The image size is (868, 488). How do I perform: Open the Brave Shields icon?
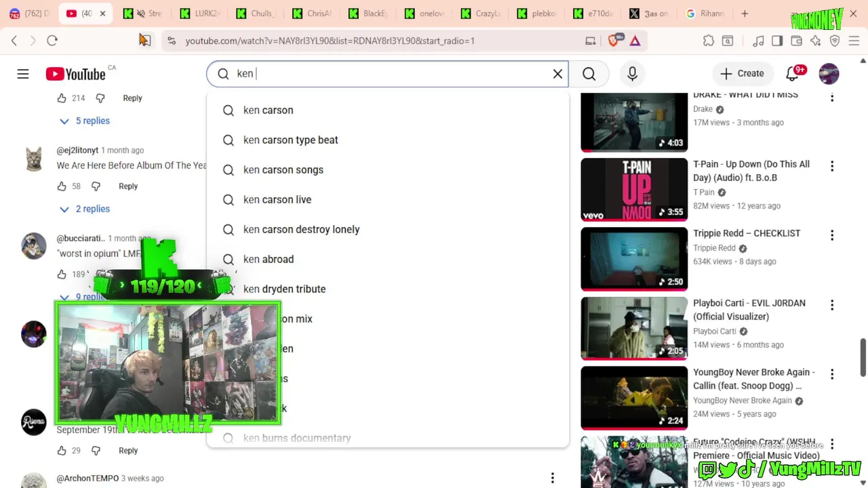tap(614, 41)
